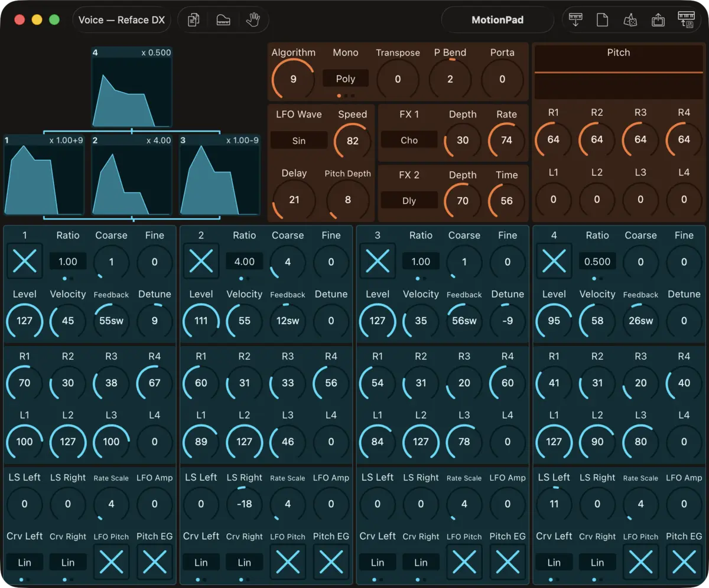This screenshot has width=709, height=588.
Task: Open operator 1 Ratio selector showing 1.00
Action: (x=68, y=262)
